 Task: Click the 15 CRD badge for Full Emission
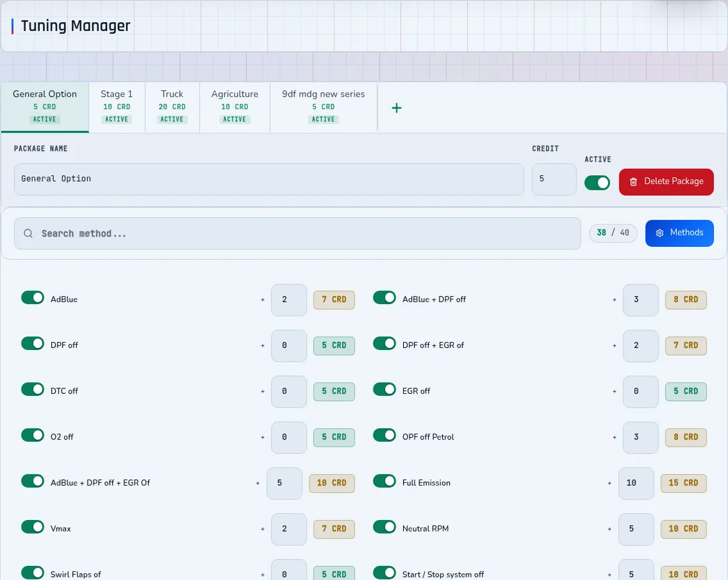pos(684,483)
